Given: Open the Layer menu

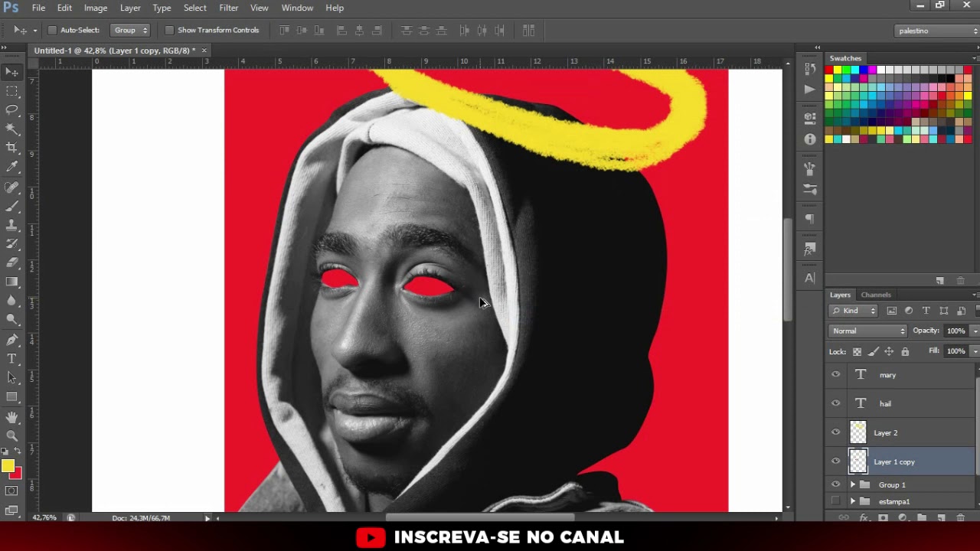Looking at the screenshot, I should pos(130,8).
